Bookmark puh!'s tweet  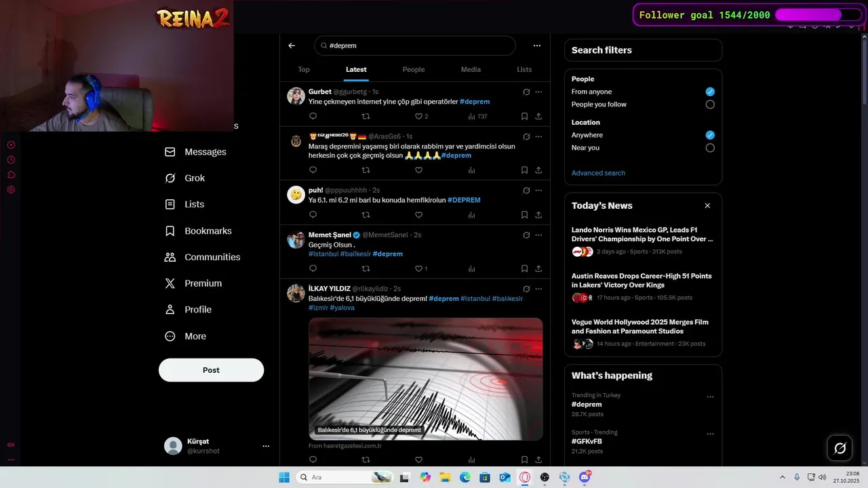524,215
